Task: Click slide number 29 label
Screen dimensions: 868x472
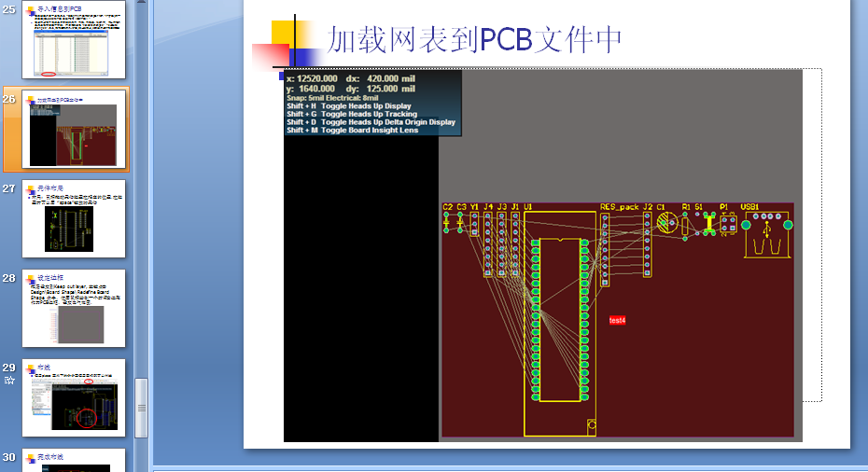Action: click(x=8, y=368)
